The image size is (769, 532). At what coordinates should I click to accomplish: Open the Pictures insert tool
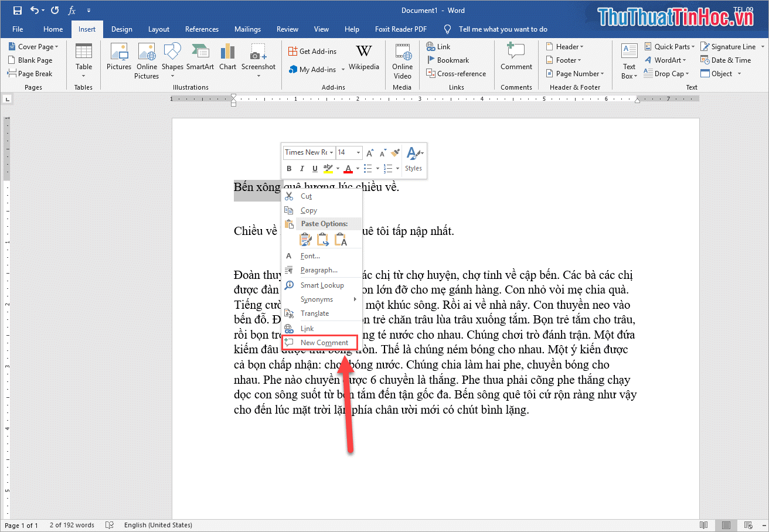(119, 57)
